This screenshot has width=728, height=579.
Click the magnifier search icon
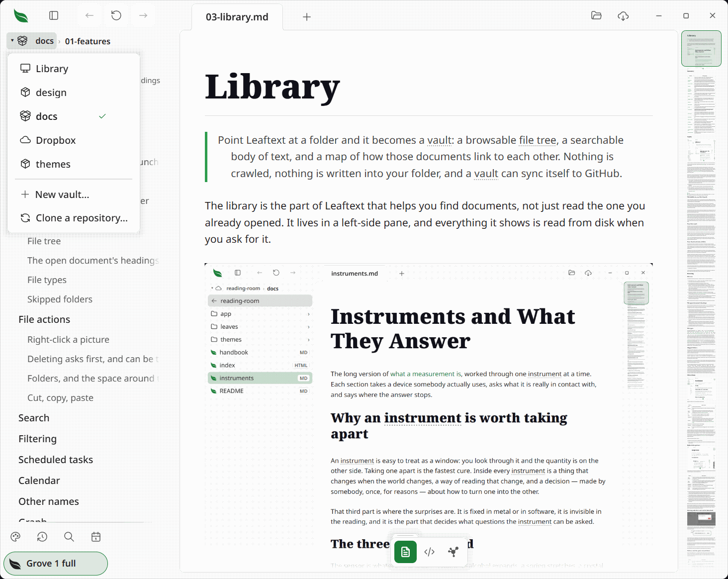click(69, 537)
